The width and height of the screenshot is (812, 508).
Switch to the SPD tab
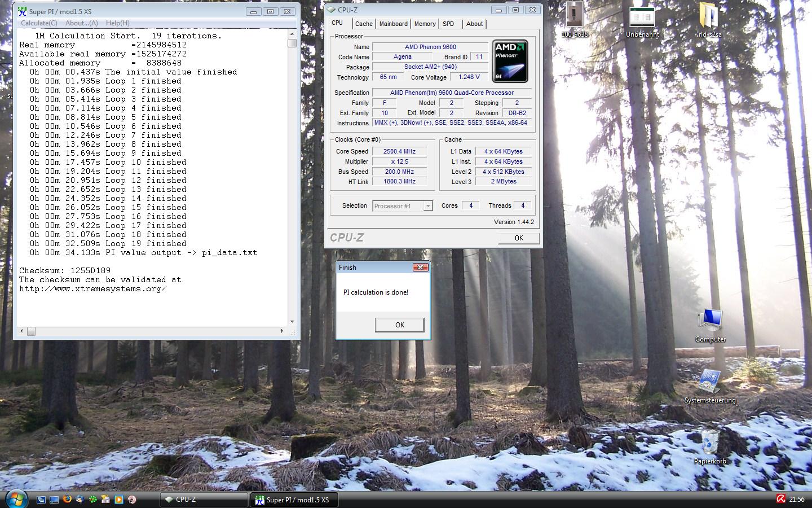point(448,24)
